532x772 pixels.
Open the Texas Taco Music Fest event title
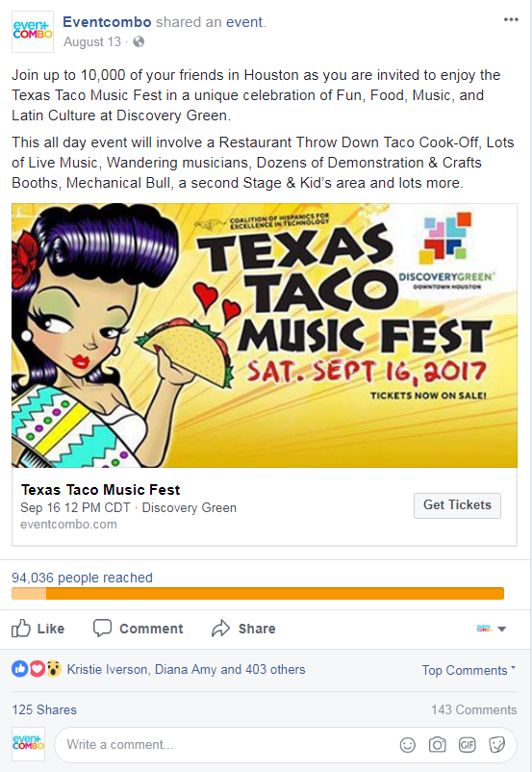click(x=100, y=490)
